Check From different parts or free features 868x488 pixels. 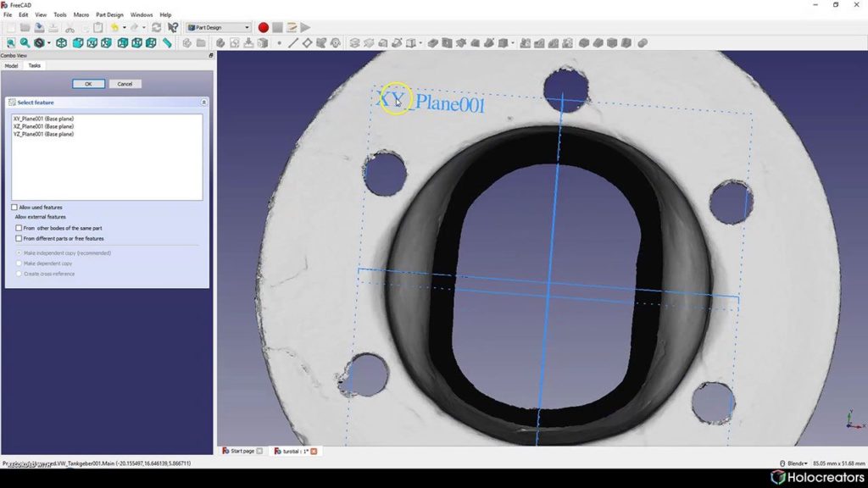tap(19, 238)
